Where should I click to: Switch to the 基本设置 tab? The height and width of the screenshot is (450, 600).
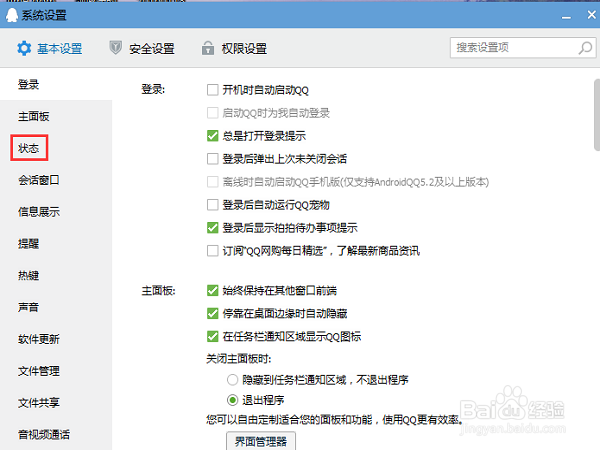50,49
